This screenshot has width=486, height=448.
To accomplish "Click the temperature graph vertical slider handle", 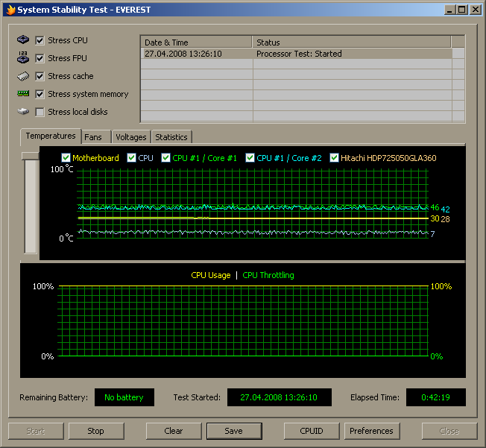I will click(x=31, y=155).
